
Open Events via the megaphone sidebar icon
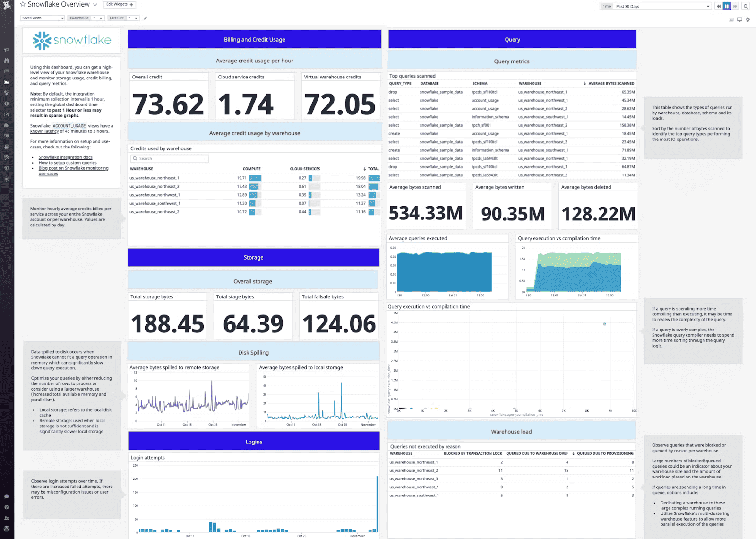(7, 50)
